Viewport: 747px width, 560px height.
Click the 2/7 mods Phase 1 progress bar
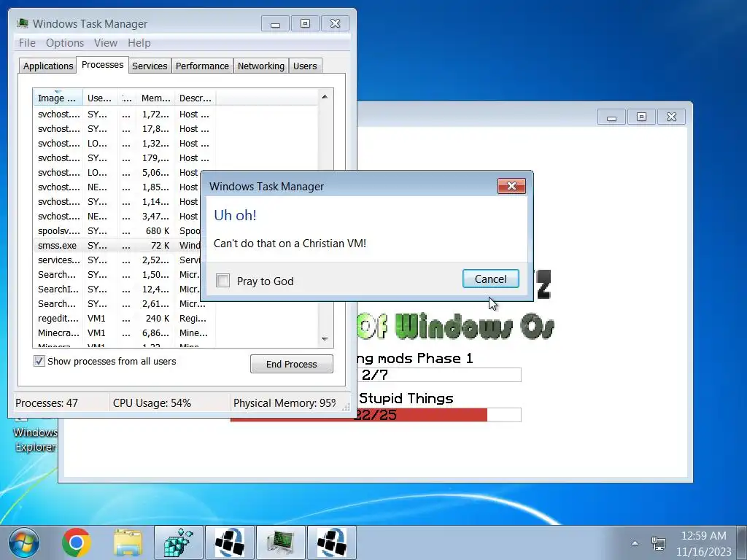point(438,375)
